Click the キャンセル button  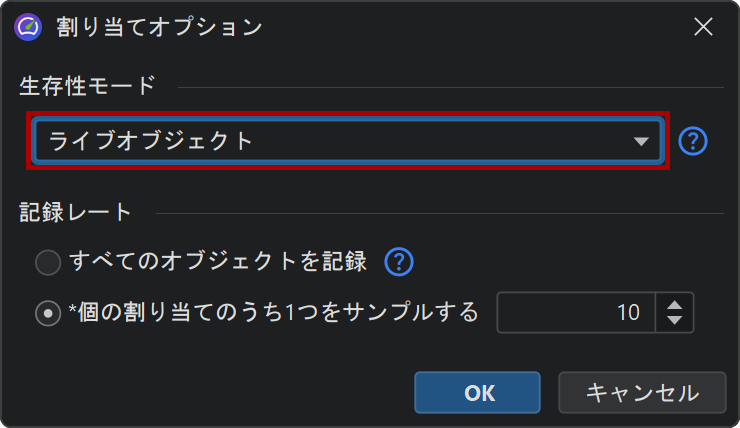pyautogui.click(x=642, y=393)
